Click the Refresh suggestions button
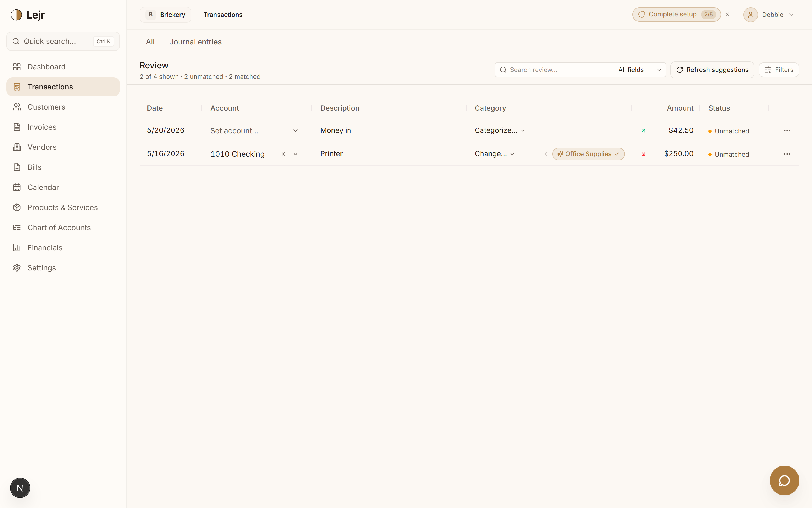 [712, 70]
